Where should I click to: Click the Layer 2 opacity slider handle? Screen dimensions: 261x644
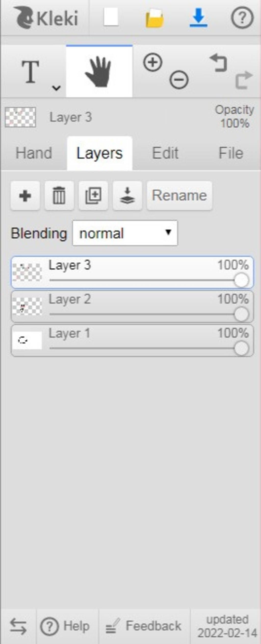241,314
